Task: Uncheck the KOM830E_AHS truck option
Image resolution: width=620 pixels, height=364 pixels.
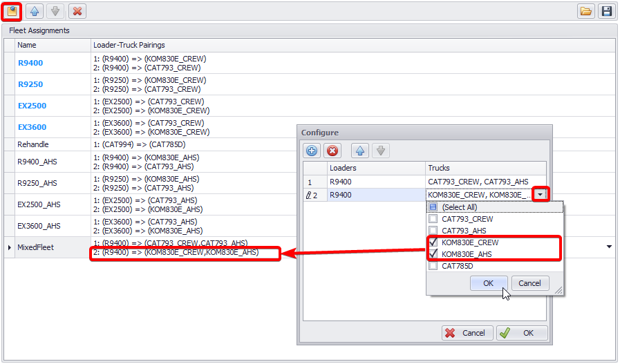Action: pos(433,254)
